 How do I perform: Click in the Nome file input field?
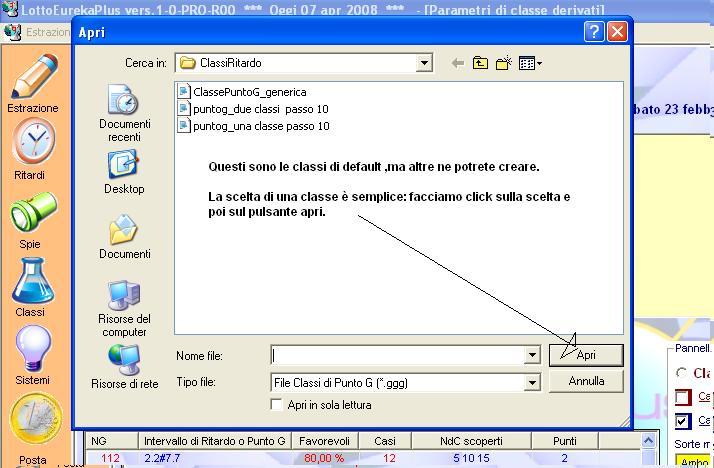[397, 355]
